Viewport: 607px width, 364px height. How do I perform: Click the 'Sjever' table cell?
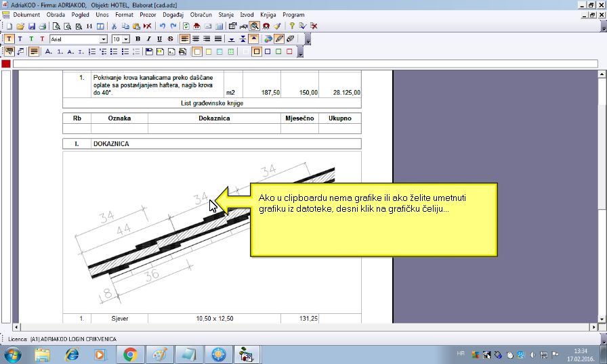[120, 319]
